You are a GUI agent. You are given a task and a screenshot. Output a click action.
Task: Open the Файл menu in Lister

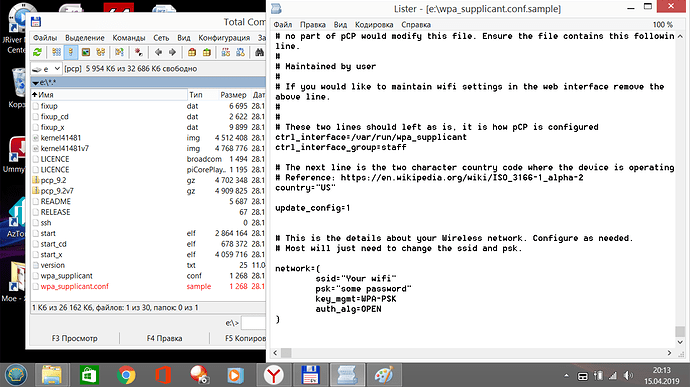(283, 25)
